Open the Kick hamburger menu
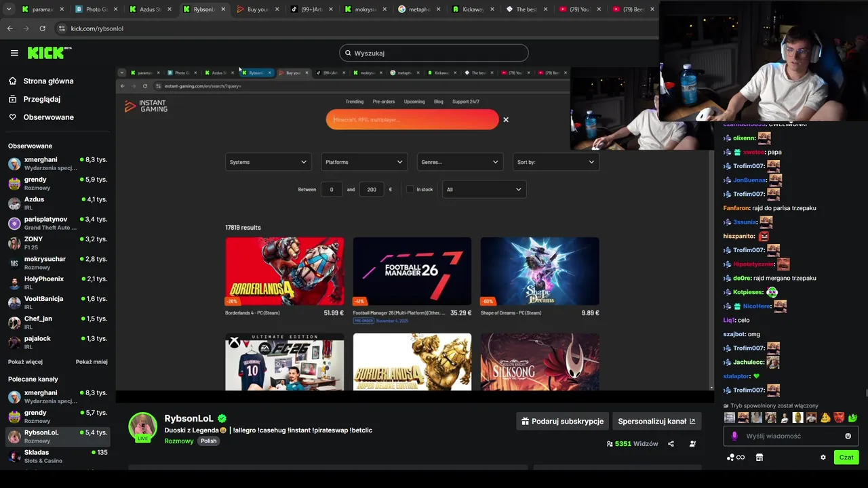This screenshot has width=868, height=488. click(x=14, y=53)
